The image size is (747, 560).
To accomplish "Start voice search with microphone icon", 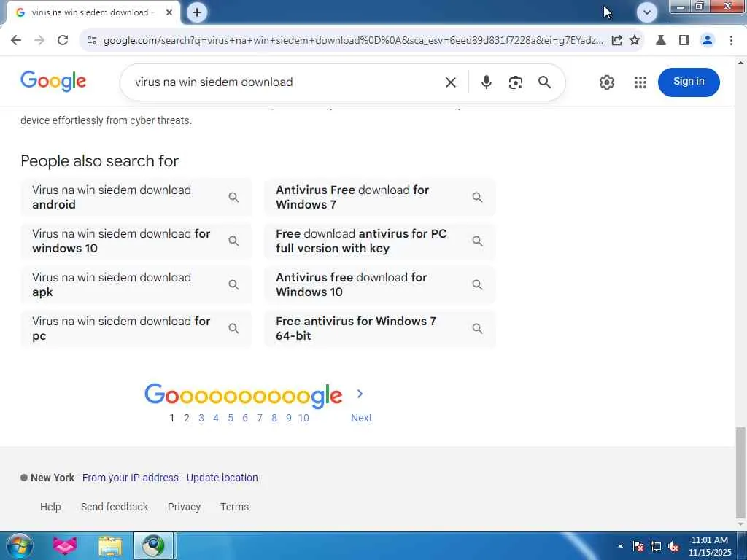I will [x=486, y=82].
